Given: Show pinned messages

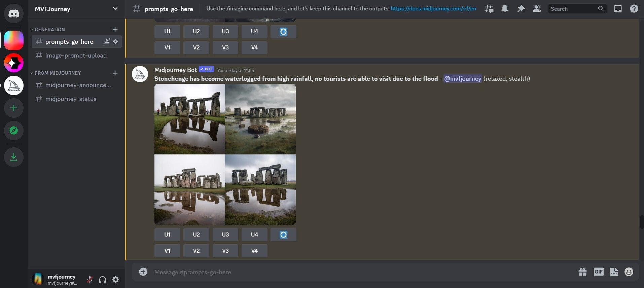Looking at the screenshot, I should click(x=521, y=9).
